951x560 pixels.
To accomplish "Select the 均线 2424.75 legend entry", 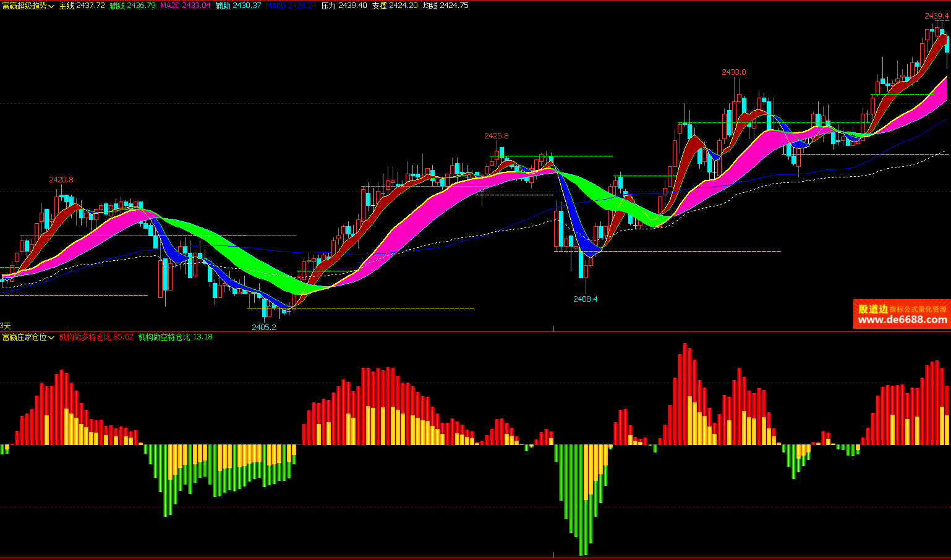I will coord(445,6).
